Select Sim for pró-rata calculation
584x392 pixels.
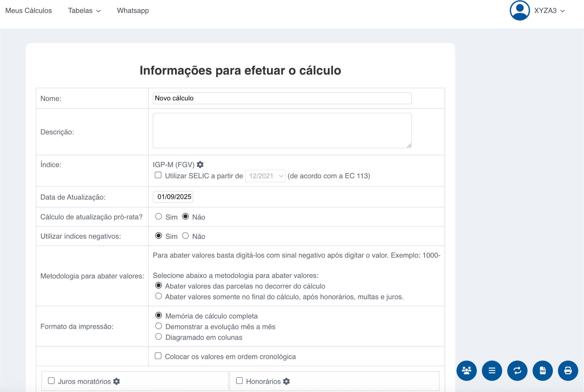point(159,216)
